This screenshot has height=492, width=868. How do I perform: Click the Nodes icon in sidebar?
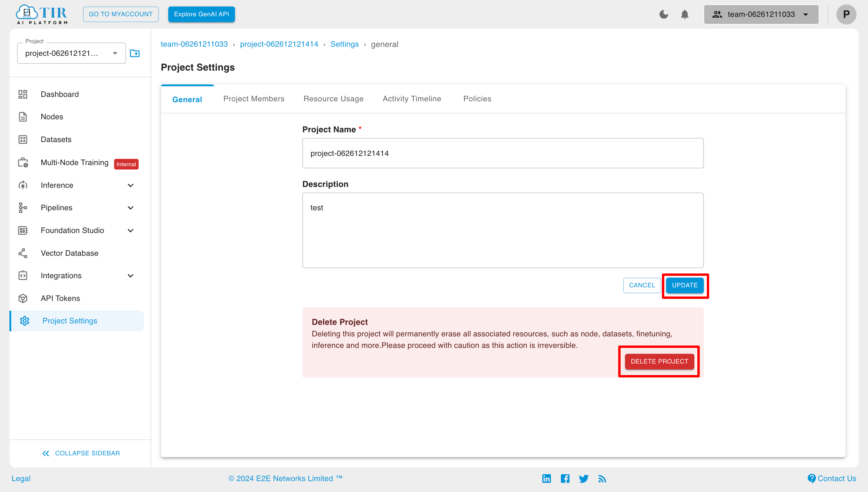coord(23,117)
